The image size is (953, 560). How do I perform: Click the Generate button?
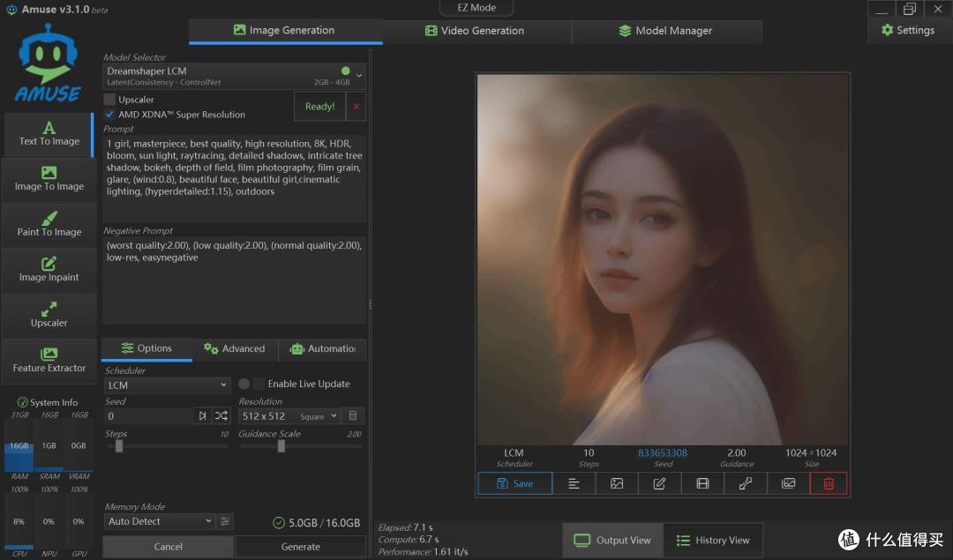tap(300, 547)
